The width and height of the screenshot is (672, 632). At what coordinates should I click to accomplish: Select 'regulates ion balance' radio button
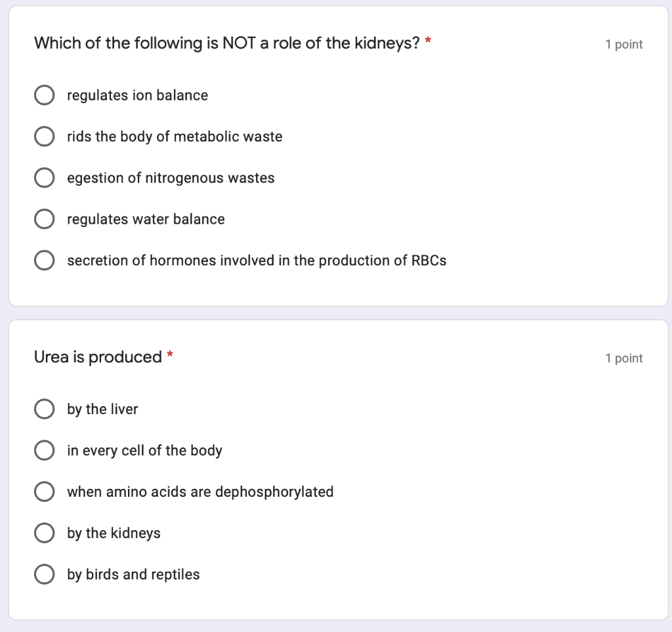tap(44, 95)
